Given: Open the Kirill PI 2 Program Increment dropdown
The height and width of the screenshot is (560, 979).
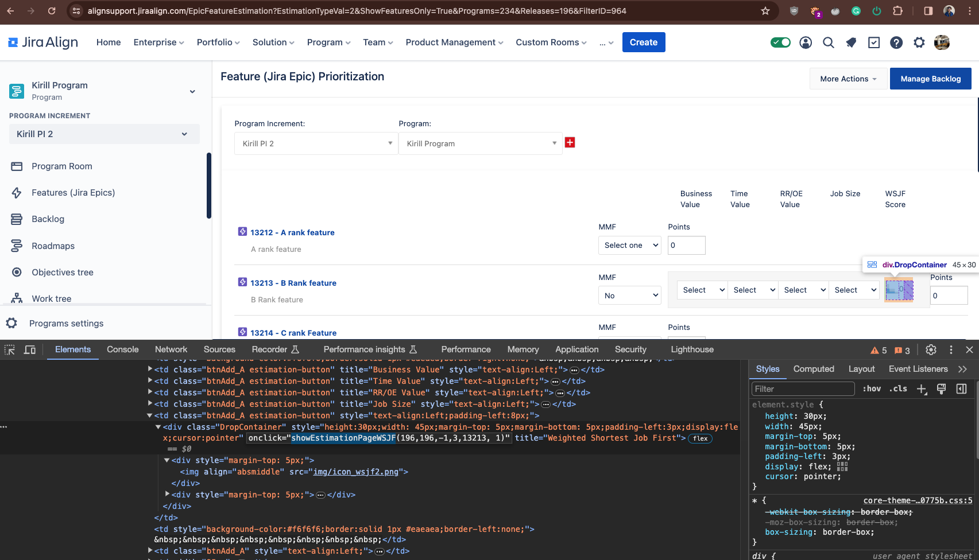Looking at the screenshot, I should pos(315,143).
